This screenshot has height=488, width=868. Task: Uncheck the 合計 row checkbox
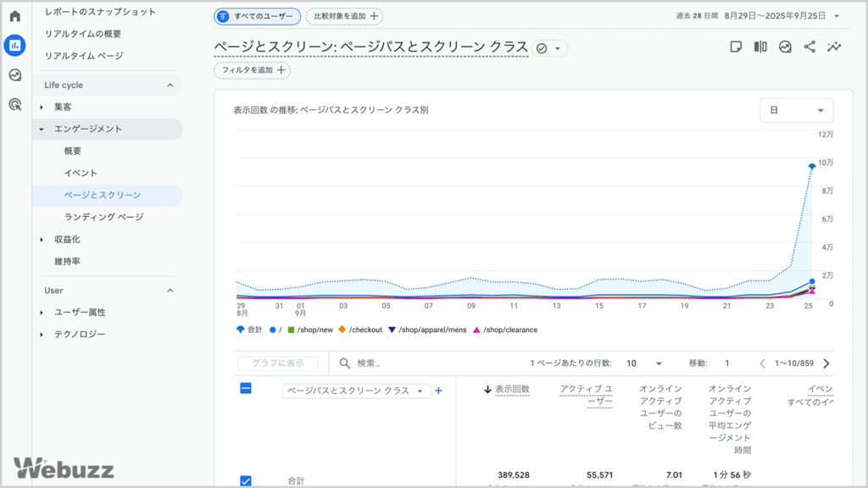click(x=246, y=481)
